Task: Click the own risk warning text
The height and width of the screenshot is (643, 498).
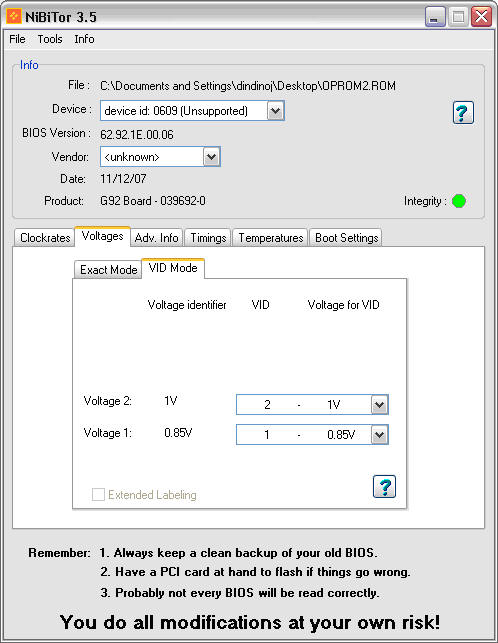Action: [x=250, y=622]
